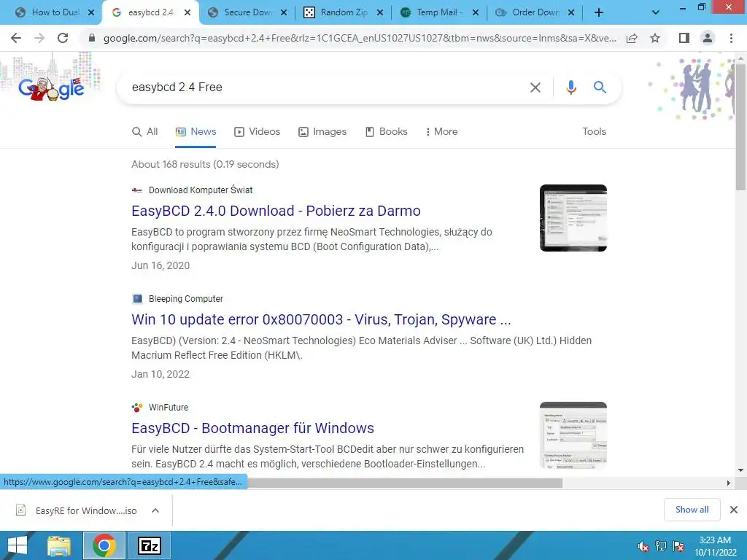Submit search with the magnifier icon
Screen dimensions: 747x560
click(x=600, y=87)
